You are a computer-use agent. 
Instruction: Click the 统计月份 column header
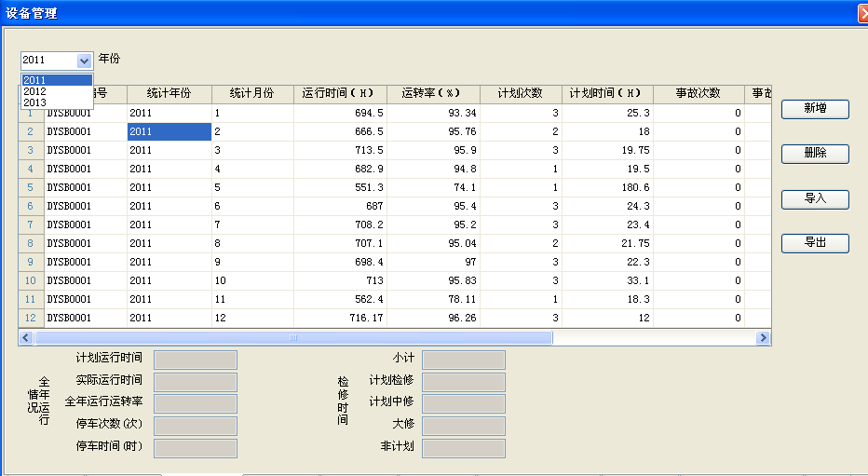pos(251,94)
